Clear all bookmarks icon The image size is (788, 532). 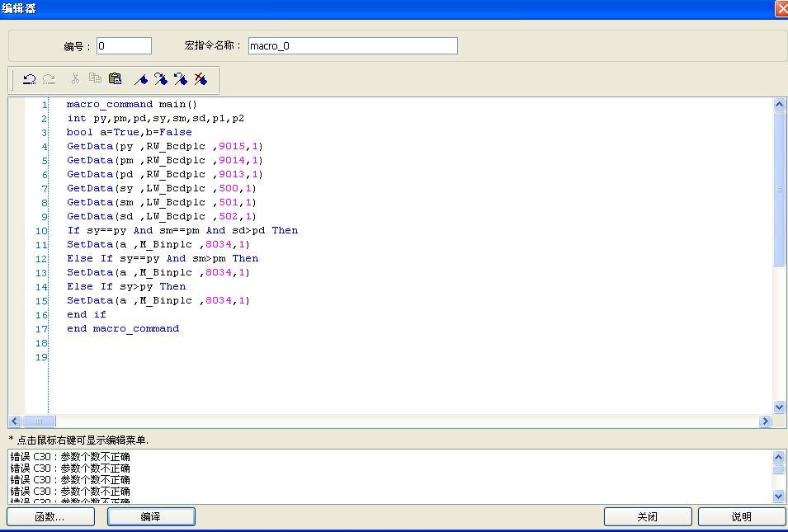point(201,79)
